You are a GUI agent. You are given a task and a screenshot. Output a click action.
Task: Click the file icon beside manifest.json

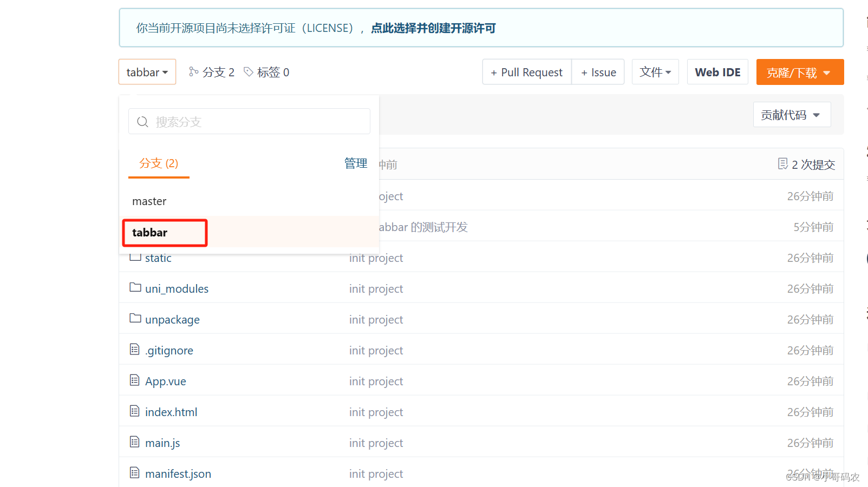pyautogui.click(x=134, y=472)
